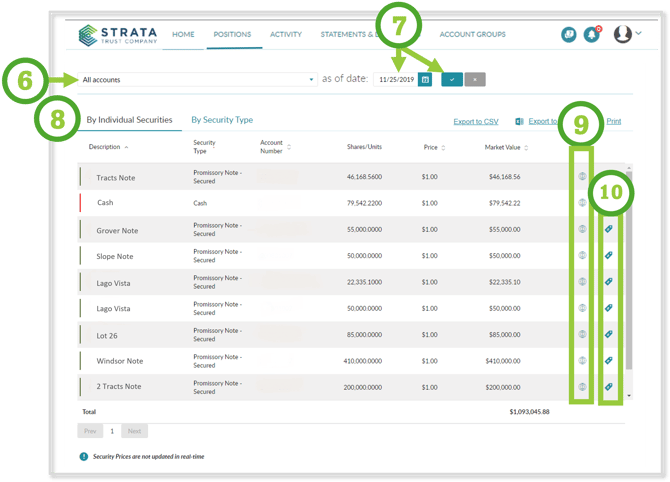Open the Activity menu item
The height and width of the screenshot is (482, 670).
(286, 35)
